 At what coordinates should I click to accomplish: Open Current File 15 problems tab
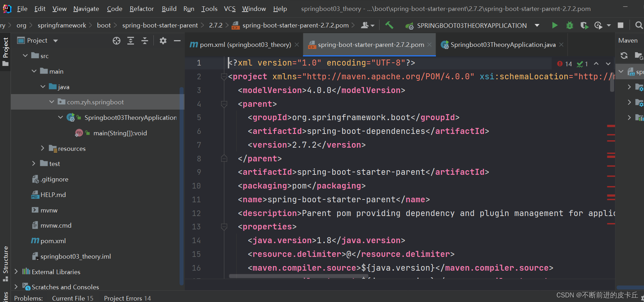tap(73, 298)
